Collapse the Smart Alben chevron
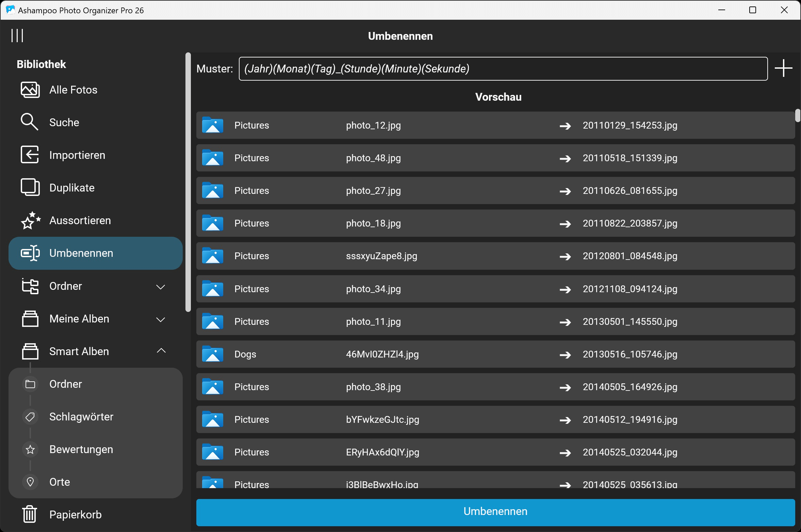801x532 pixels. (161, 351)
